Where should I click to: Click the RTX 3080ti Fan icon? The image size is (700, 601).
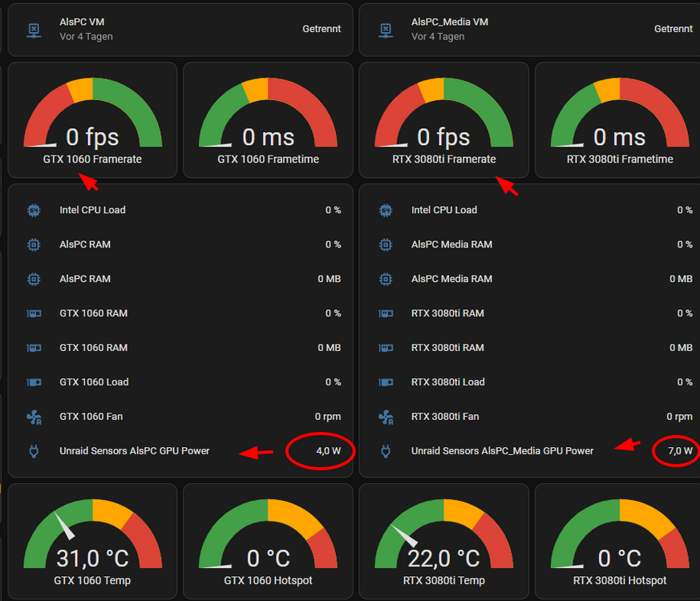tap(386, 417)
